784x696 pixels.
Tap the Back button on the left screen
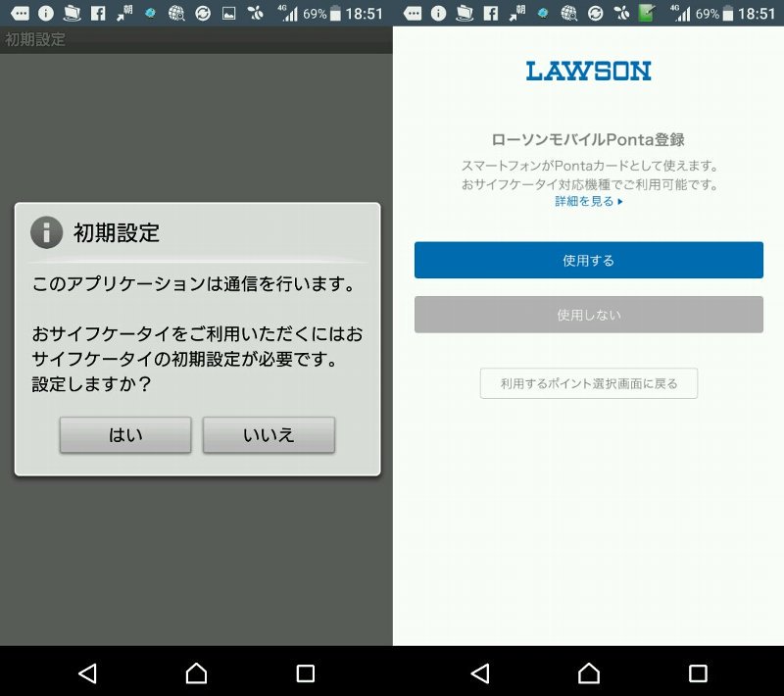click(x=87, y=673)
